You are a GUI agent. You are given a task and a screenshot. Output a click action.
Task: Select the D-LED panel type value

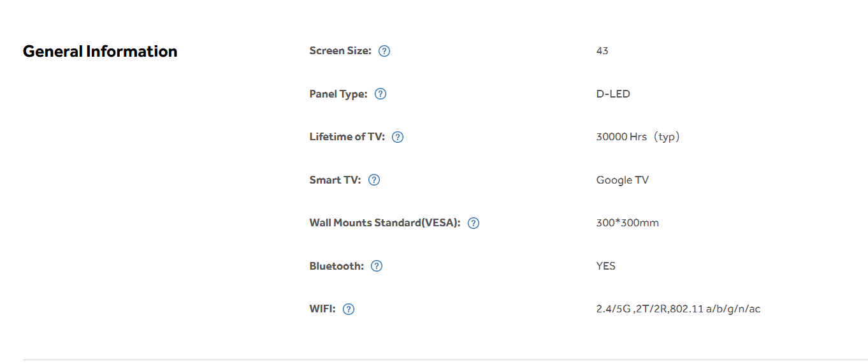pos(613,94)
